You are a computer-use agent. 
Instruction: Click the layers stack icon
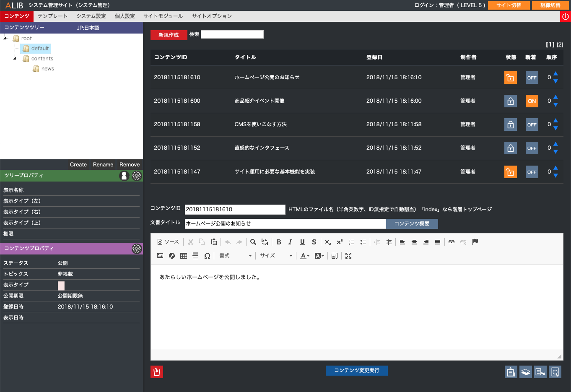coord(526,372)
